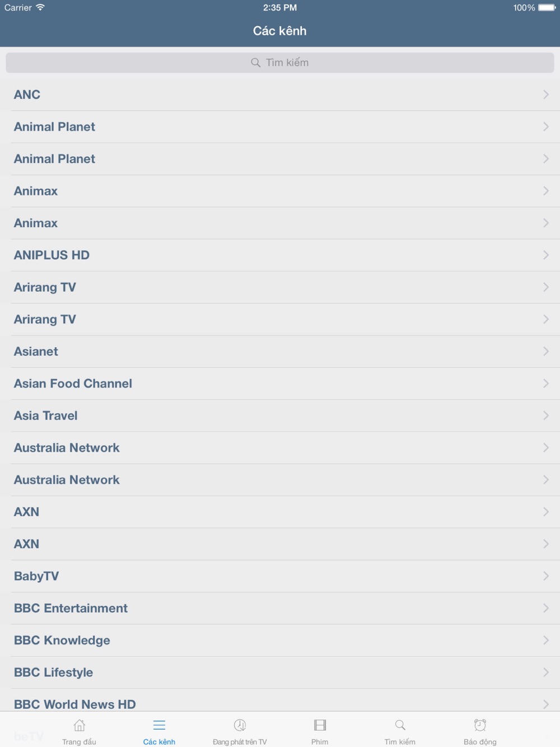Tap the list icon for Các kênh
The height and width of the screenshot is (747, 560).
pos(159,726)
